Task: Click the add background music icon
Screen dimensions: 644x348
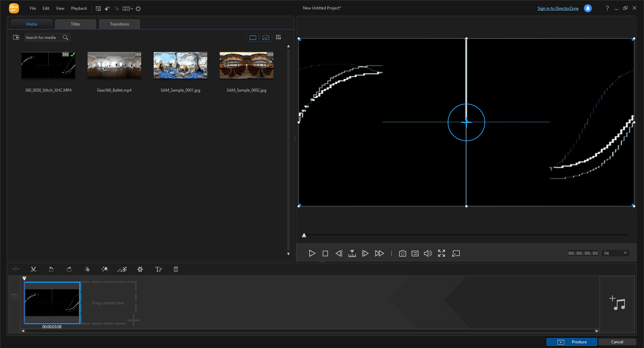Action: pyautogui.click(x=617, y=303)
